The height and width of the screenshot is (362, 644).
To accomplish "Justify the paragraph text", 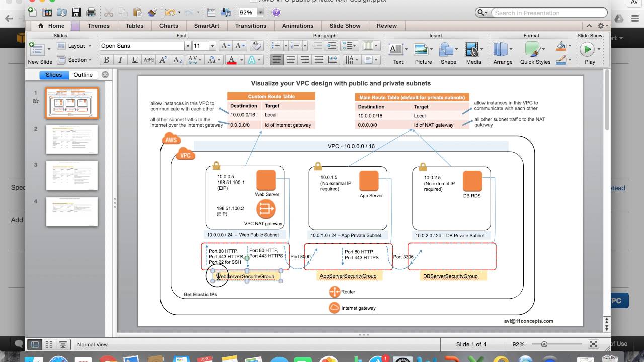I will coord(318,60).
